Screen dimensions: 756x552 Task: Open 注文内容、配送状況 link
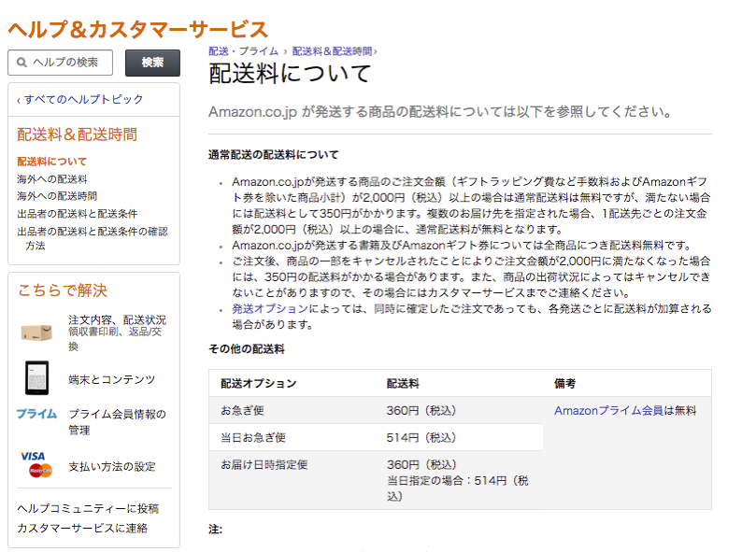click(117, 320)
